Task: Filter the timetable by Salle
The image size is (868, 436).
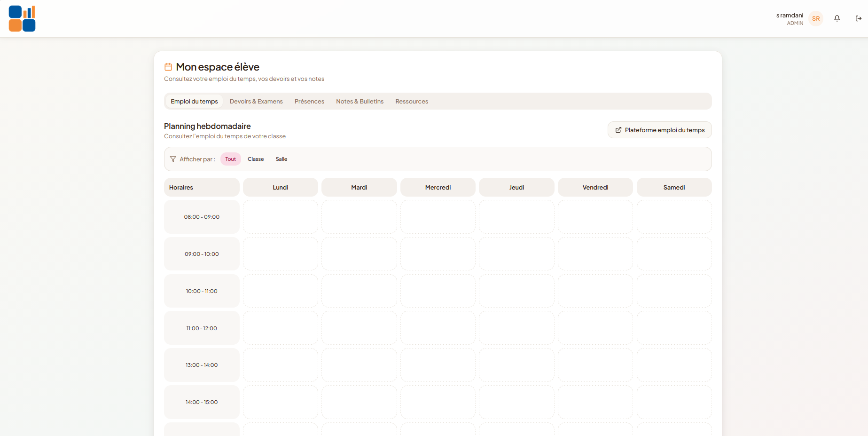Action: click(x=282, y=159)
